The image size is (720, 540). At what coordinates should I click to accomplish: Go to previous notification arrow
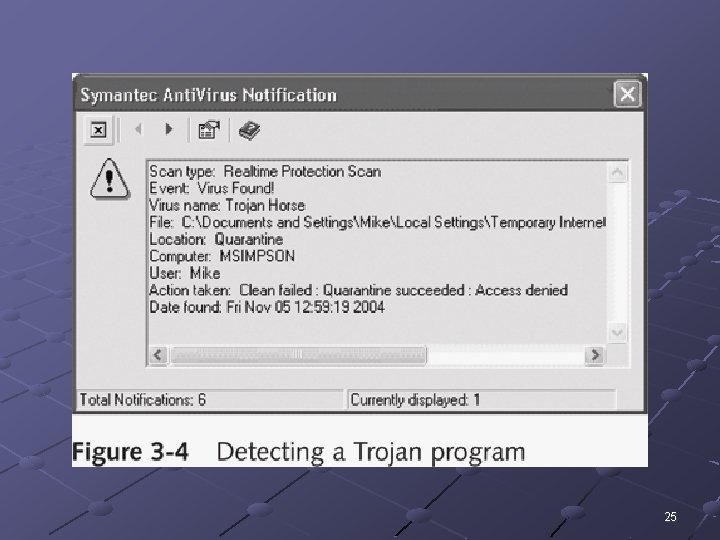point(138,129)
